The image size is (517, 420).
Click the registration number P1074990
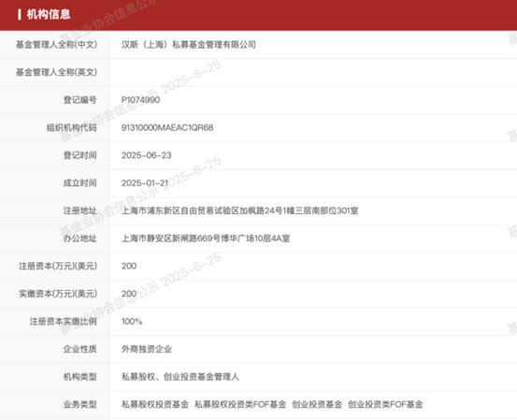tap(141, 100)
